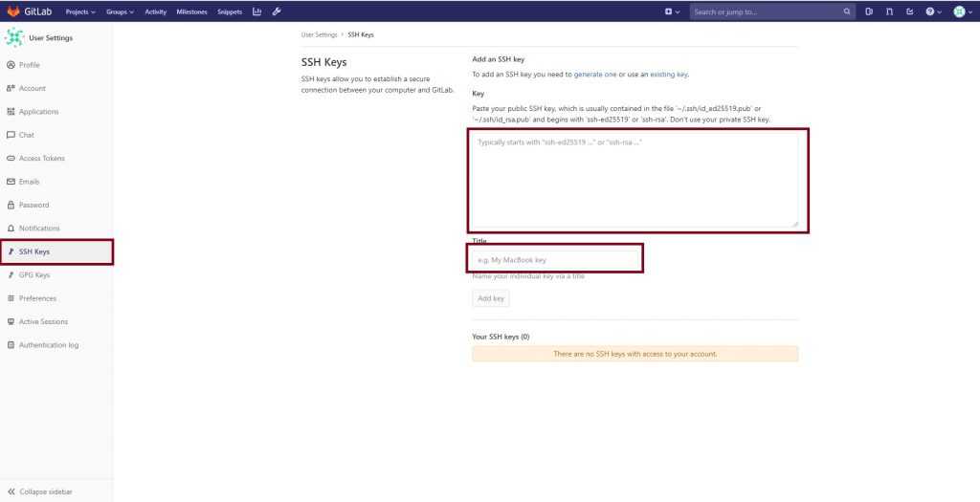Click the Applications grid icon
The height and width of the screenshot is (502, 980).
coord(10,112)
